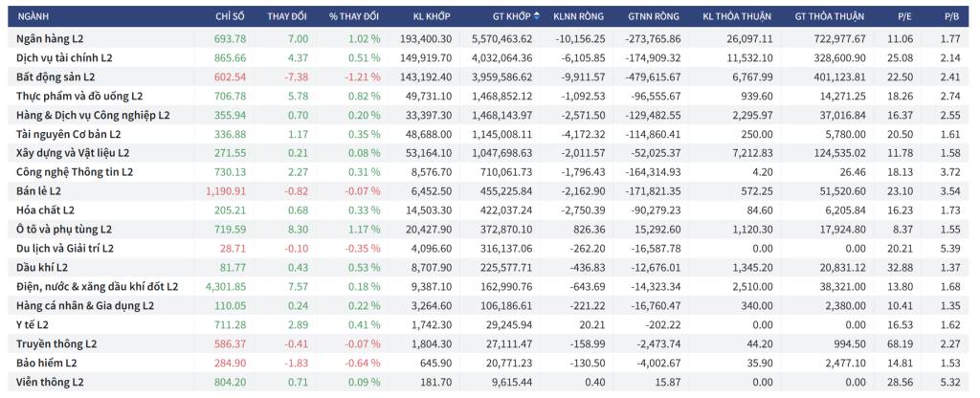Click index value 28.71
Image resolution: width=980 pixels, height=398 pixels.
234,249
